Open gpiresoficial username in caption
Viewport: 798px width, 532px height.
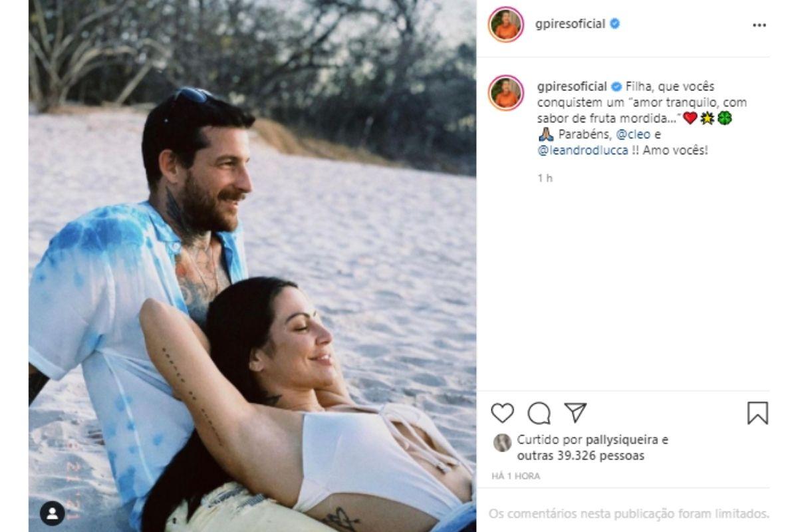pos(571,86)
